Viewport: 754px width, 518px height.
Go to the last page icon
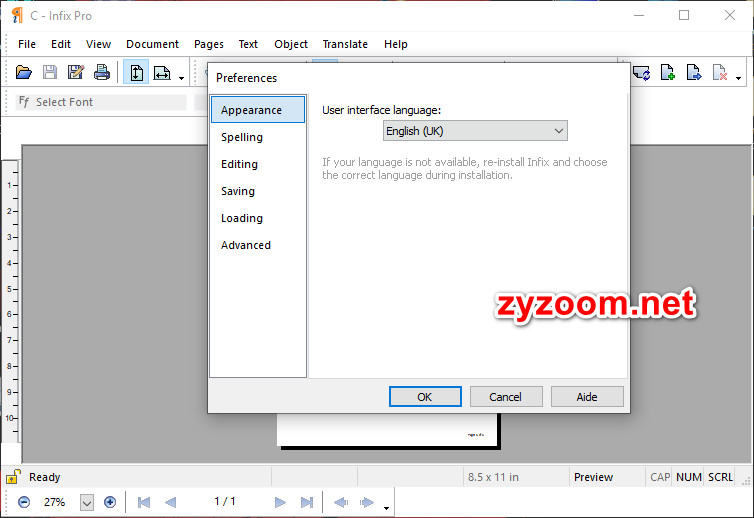[307, 502]
